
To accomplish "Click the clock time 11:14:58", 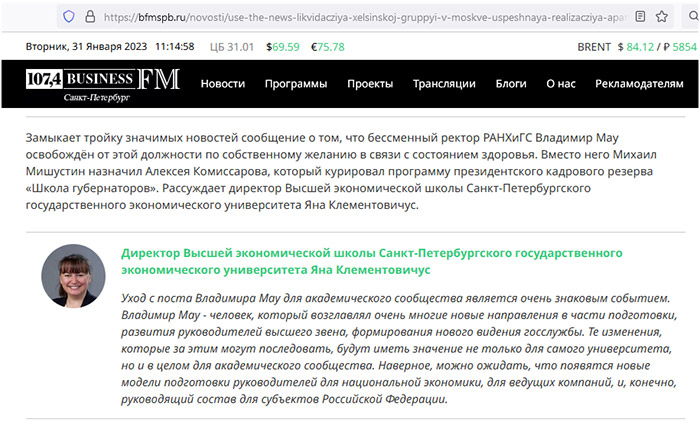I will tap(175, 46).
